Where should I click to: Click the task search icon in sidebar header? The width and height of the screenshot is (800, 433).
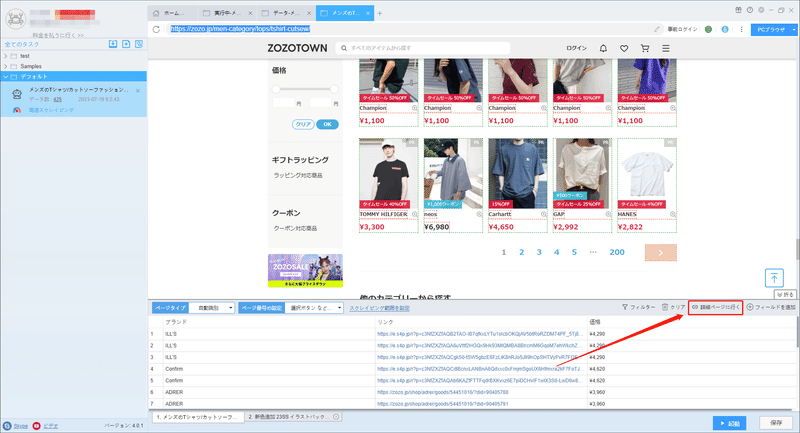click(139, 44)
